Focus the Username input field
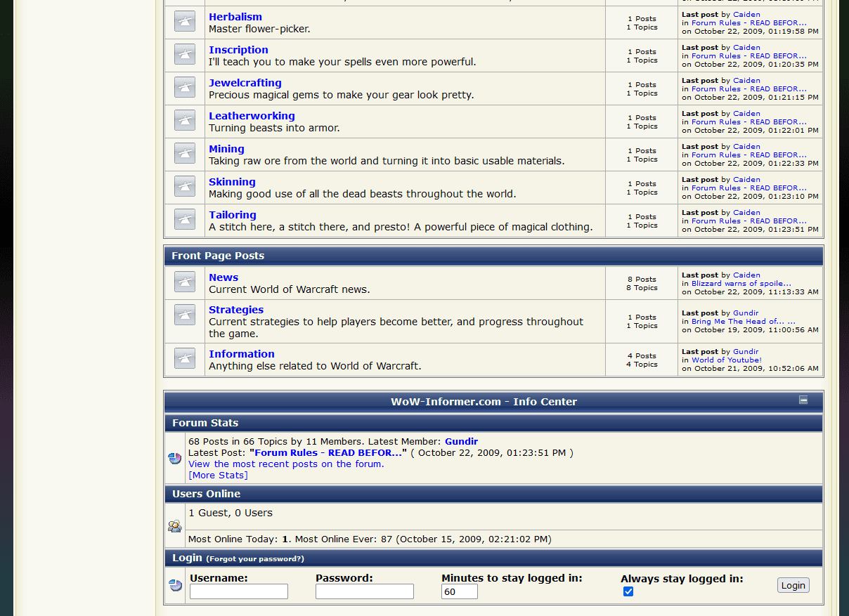The image size is (849, 616). (x=239, y=591)
